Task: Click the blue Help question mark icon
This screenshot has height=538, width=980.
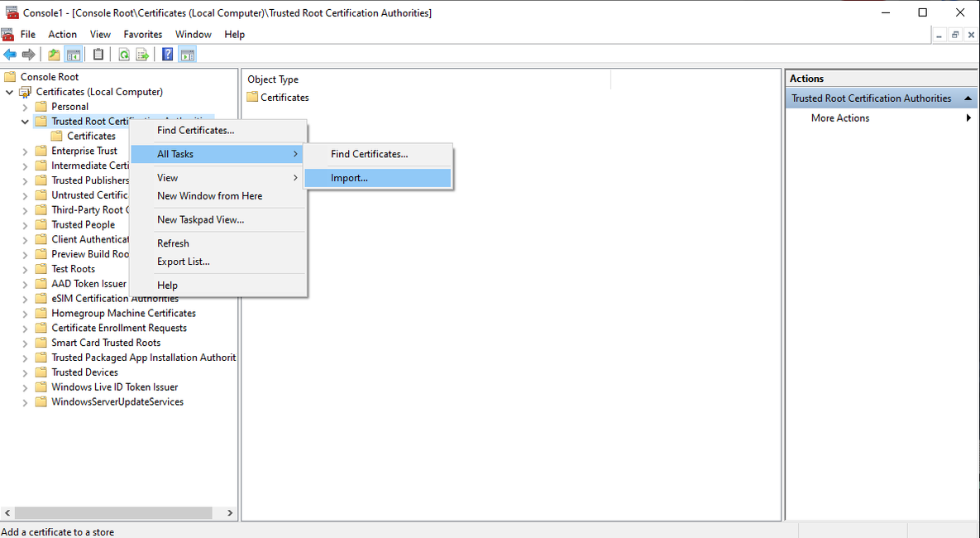Action: coord(167,55)
